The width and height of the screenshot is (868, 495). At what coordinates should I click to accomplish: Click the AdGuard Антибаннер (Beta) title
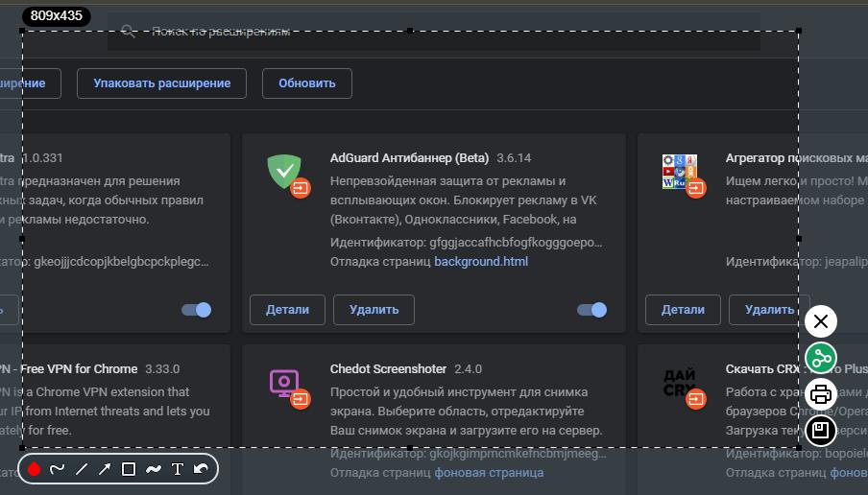(409, 158)
